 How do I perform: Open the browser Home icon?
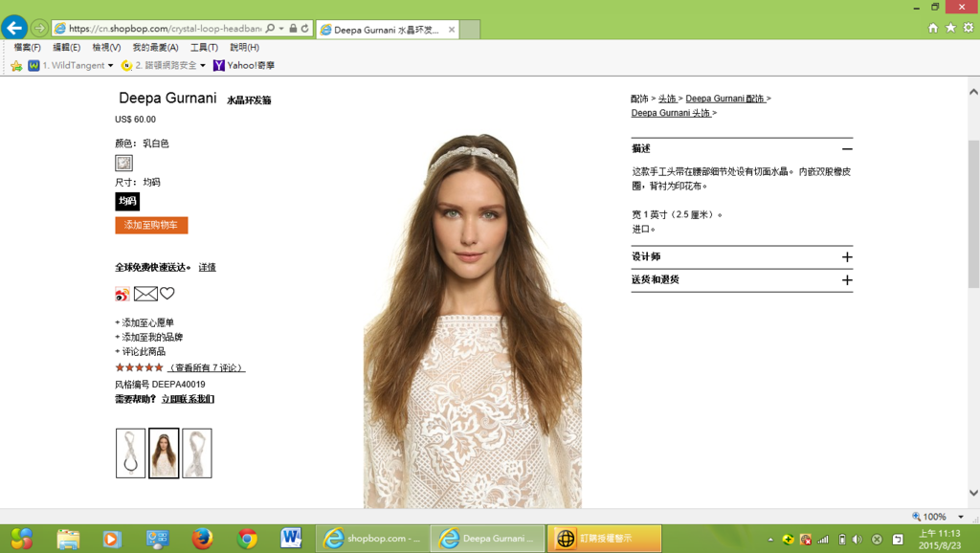click(933, 28)
